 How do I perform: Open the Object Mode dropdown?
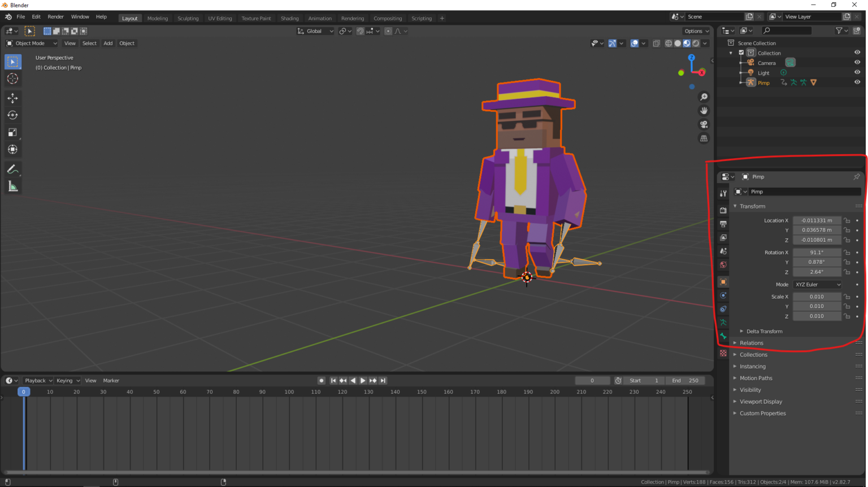[x=31, y=43]
